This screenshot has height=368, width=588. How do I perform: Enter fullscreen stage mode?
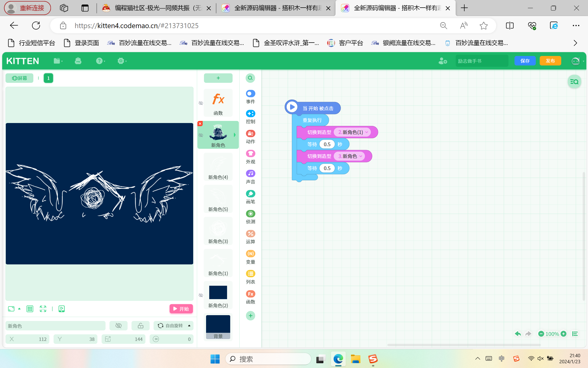click(43, 309)
